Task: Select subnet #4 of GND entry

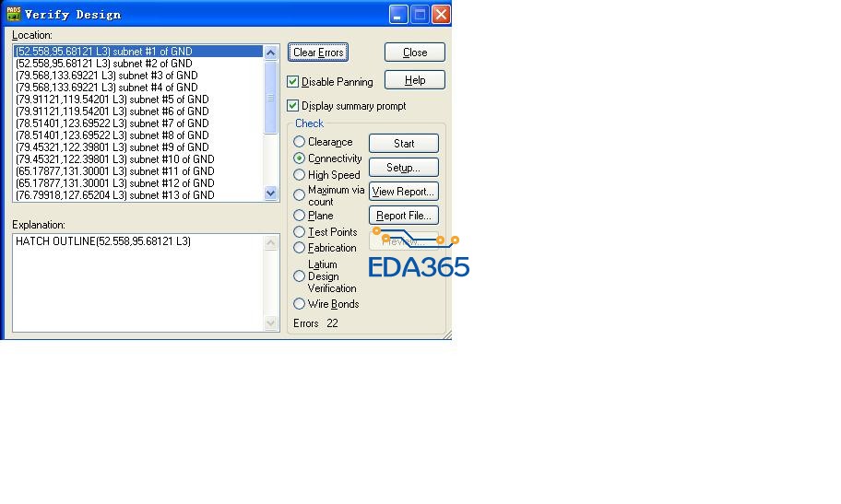Action: [x=138, y=88]
